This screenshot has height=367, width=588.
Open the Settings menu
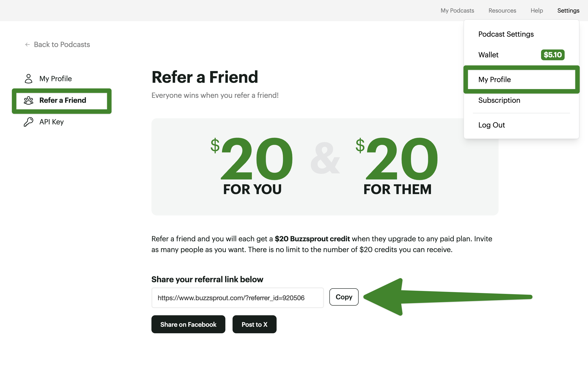[x=568, y=10]
